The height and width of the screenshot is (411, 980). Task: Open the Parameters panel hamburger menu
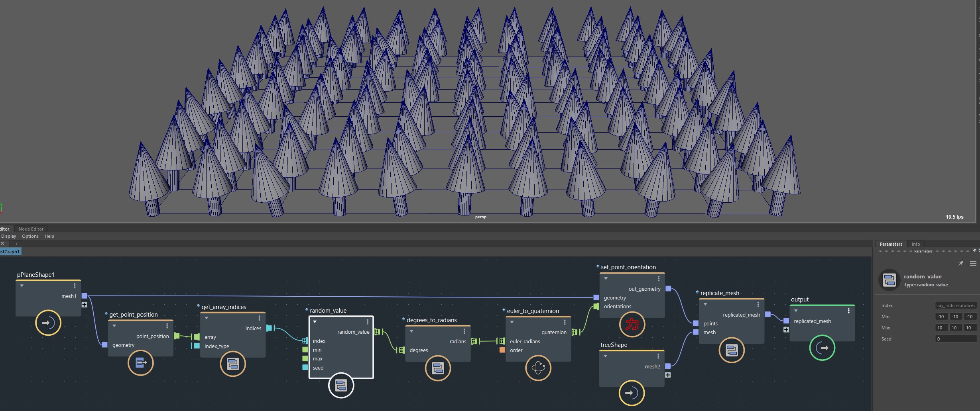973,263
